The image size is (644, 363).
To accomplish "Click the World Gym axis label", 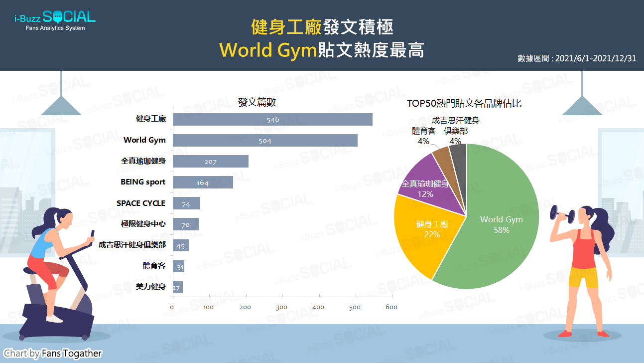I will click(144, 140).
